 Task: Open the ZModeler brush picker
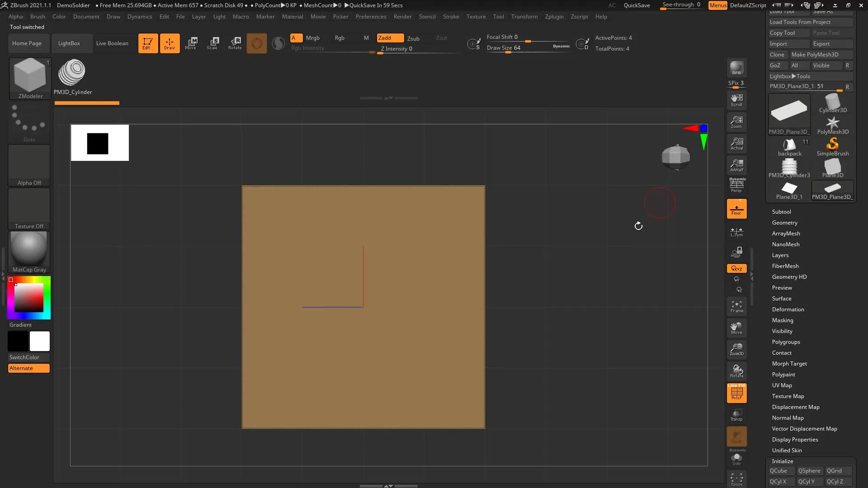[x=30, y=79]
